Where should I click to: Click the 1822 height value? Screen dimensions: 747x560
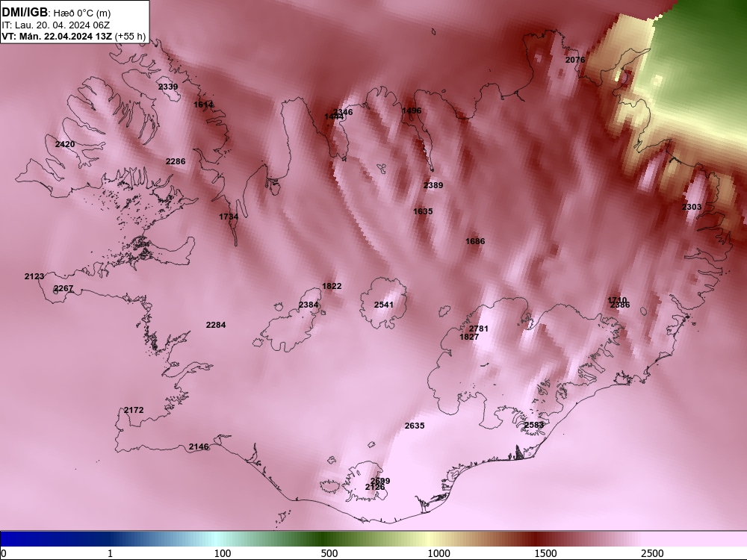(x=332, y=286)
